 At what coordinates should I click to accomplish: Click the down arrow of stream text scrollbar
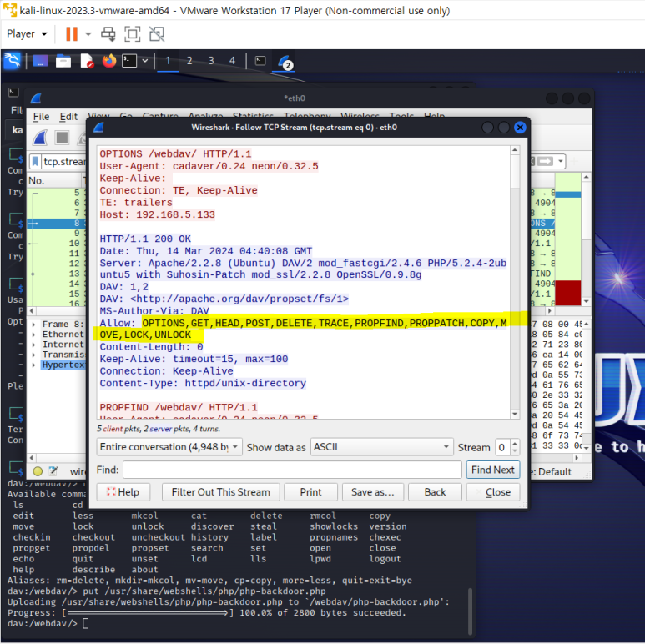click(515, 414)
